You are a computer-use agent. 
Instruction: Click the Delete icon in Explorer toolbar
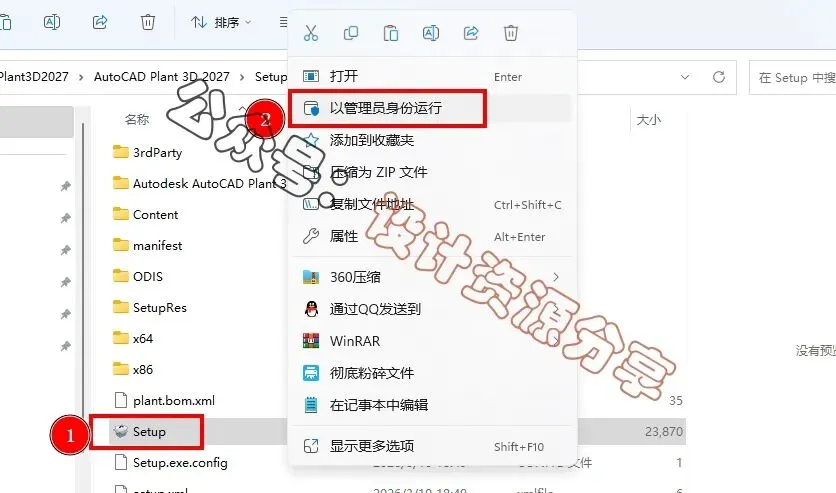[148, 22]
